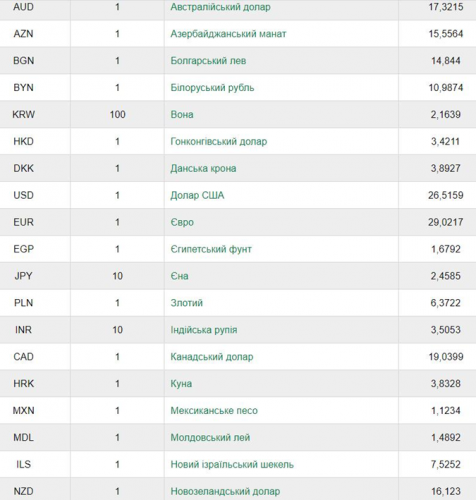Open Білоруський рубль currency details
The image size is (476, 500).
pos(212,88)
